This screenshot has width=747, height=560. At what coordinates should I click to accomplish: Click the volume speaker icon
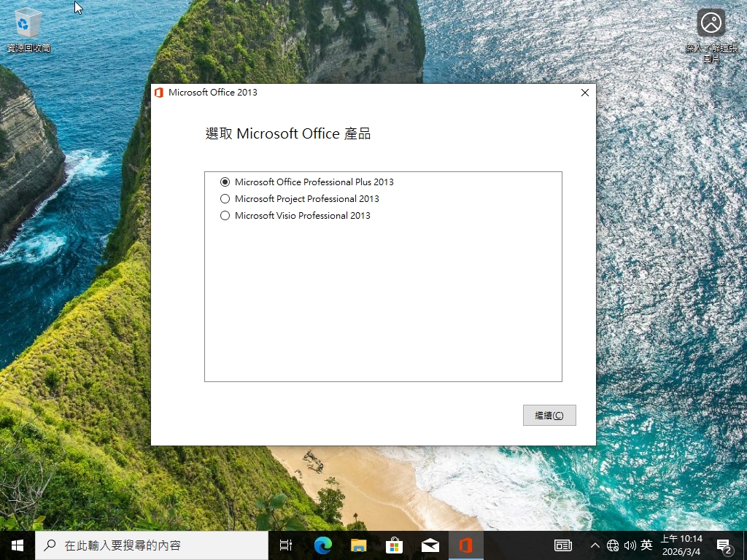tap(630, 545)
